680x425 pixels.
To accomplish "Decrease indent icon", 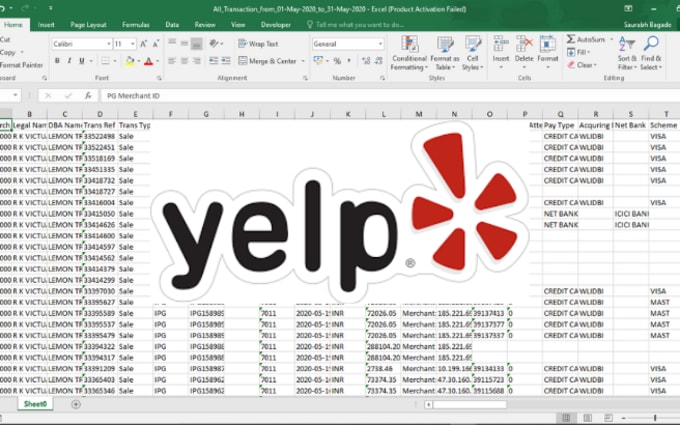I will (x=213, y=61).
